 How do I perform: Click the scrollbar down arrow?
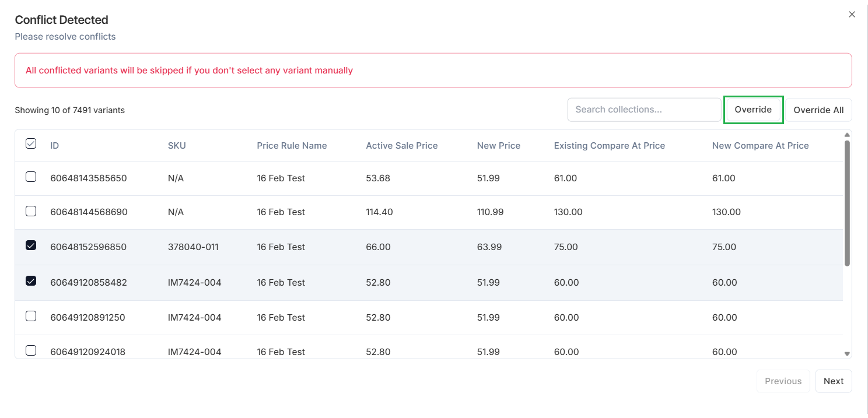[x=847, y=354]
